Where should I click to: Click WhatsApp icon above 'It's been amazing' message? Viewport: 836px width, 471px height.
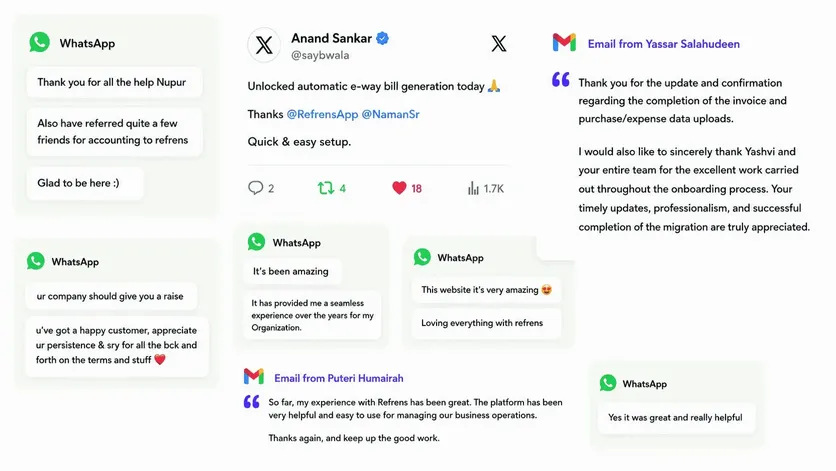click(256, 242)
